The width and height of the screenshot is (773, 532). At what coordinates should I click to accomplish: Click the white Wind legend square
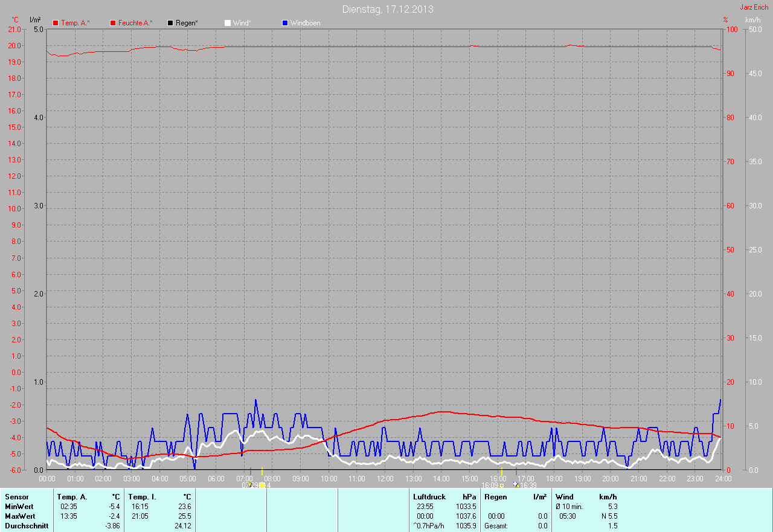click(228, 23)
